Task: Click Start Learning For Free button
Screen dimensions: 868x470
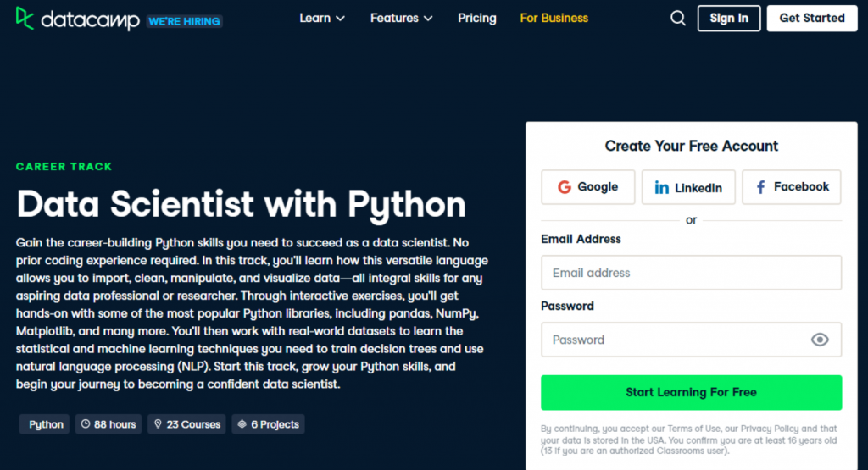Action: (x=691, y=392)
